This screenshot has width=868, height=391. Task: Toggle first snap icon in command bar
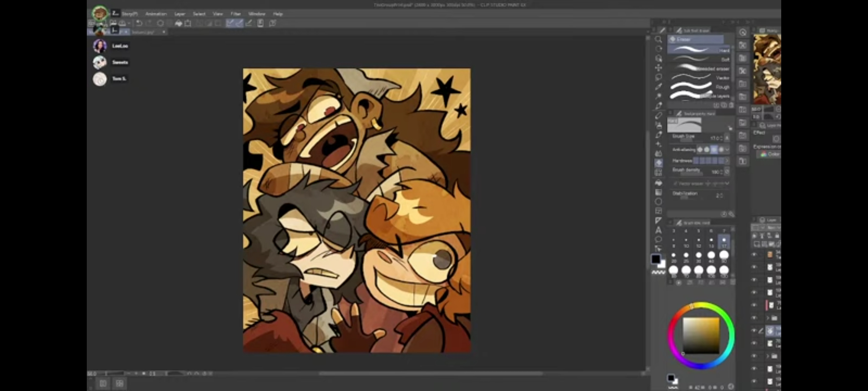(x=230, y=23)
